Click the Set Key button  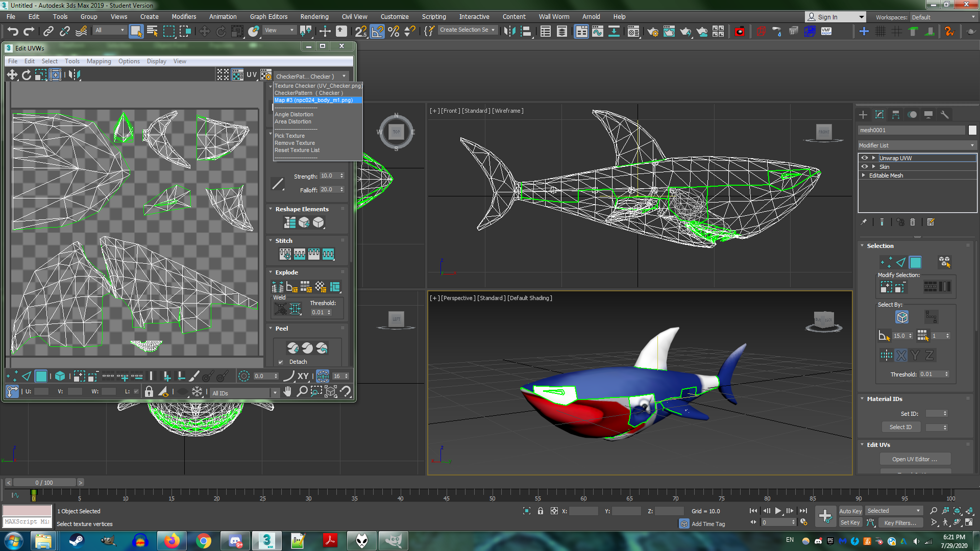coord(850,523)
